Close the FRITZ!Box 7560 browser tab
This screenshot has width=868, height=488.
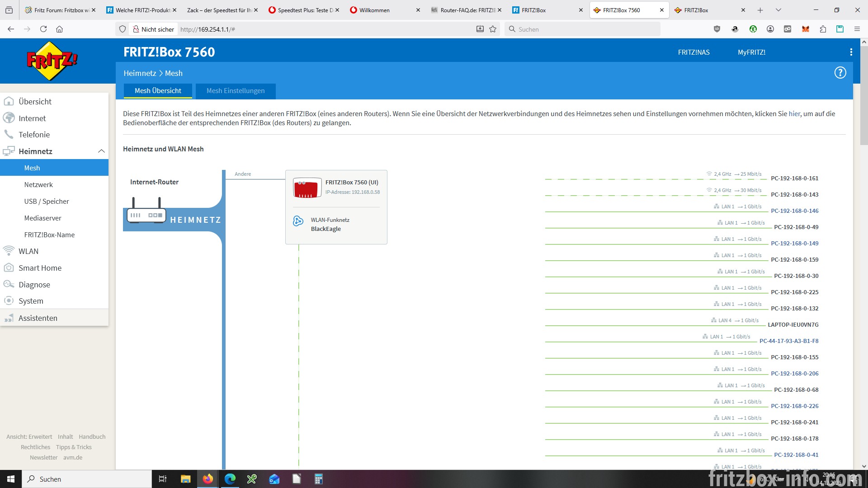pyautogui.click(x=662, y=10)
